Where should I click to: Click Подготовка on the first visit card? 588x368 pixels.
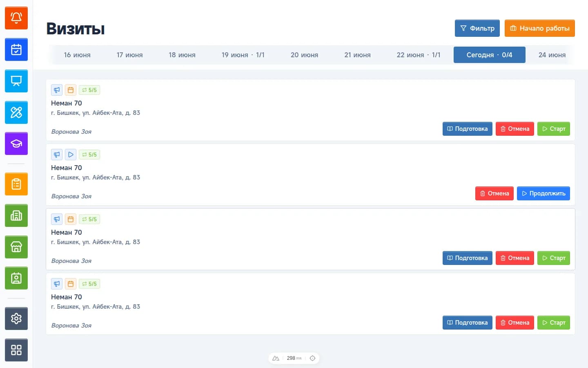tap(468, 129)
